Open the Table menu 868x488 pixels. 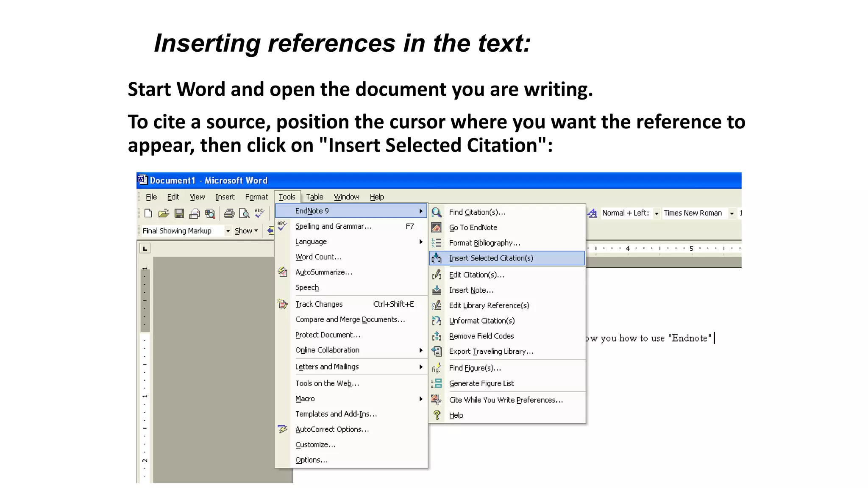[314, 197]
